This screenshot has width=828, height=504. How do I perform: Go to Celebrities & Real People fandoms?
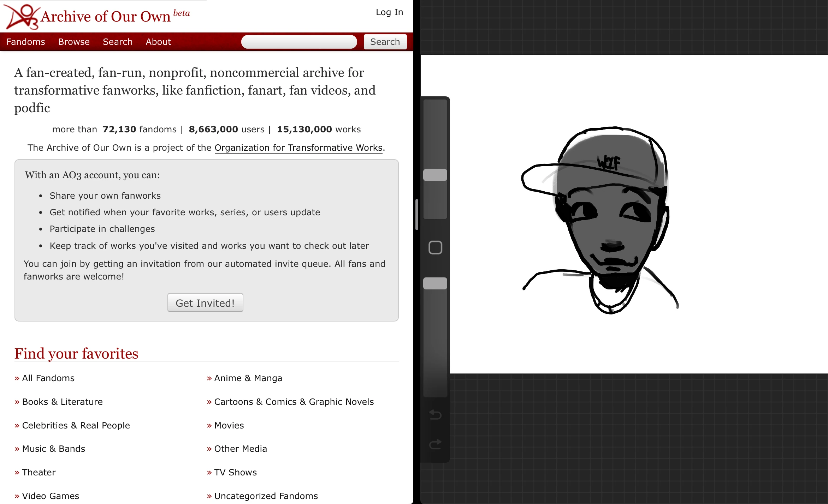point(76,425)
